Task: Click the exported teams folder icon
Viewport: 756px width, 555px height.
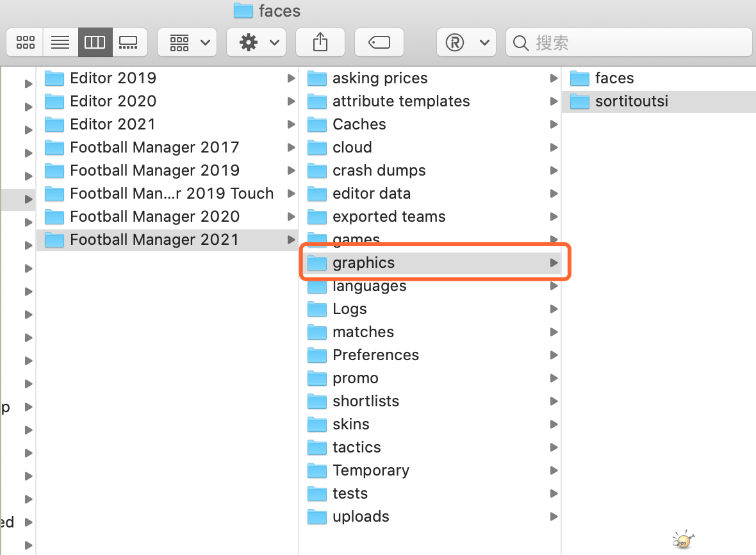Action: [x=316, y=217]
